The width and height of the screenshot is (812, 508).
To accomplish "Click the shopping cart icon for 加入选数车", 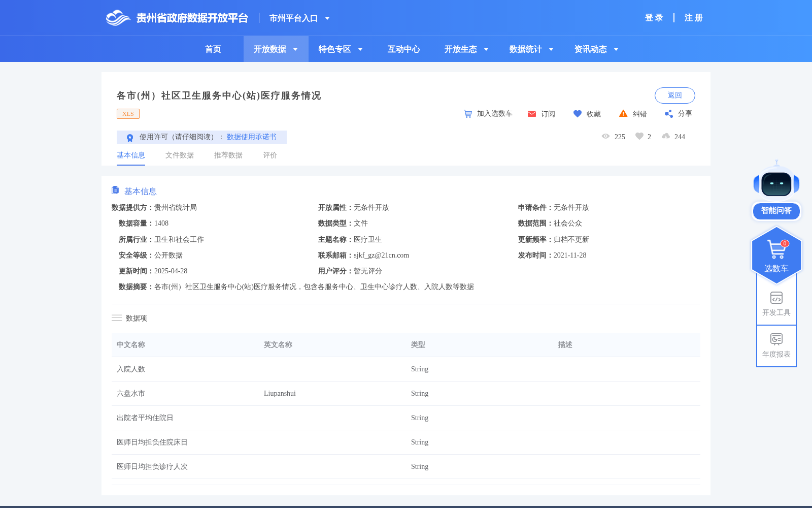I will (468, 114).
